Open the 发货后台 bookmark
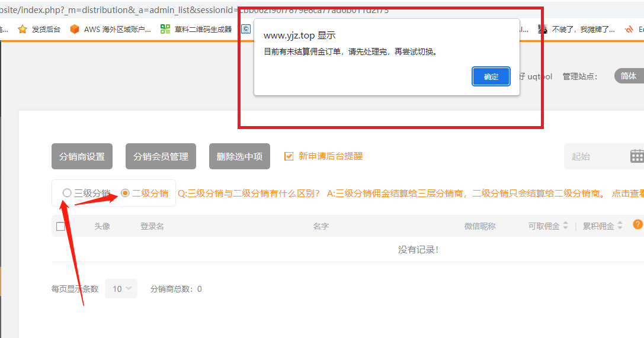644x338 pixels. pyautogui.click(x=40, y=29)
